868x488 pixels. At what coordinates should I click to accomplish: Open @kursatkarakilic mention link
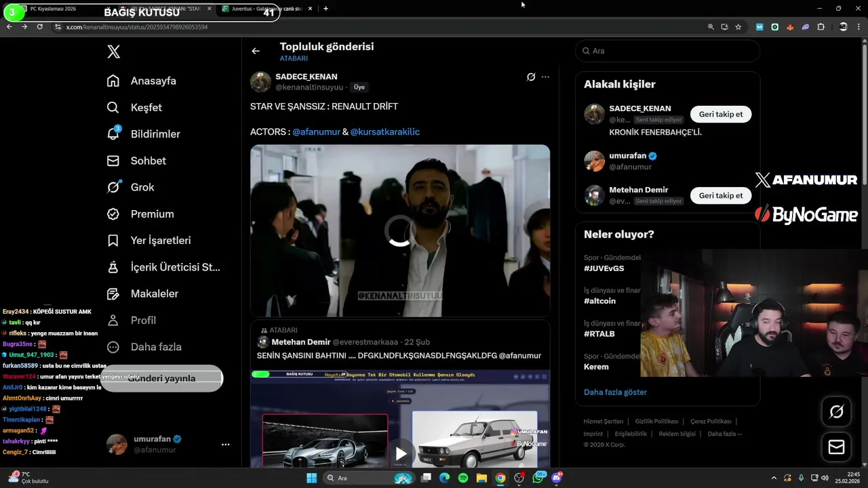coord(384,131)
